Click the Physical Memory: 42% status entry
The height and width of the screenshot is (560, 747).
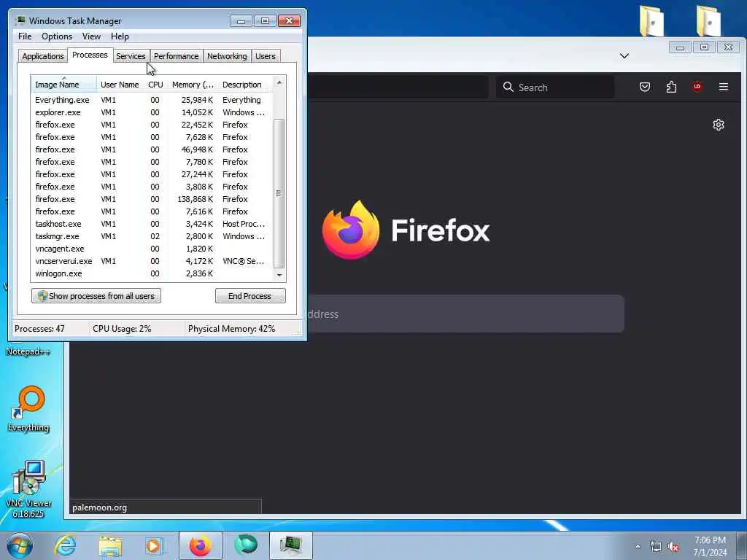pyautogui.click(x=231, y=329)
